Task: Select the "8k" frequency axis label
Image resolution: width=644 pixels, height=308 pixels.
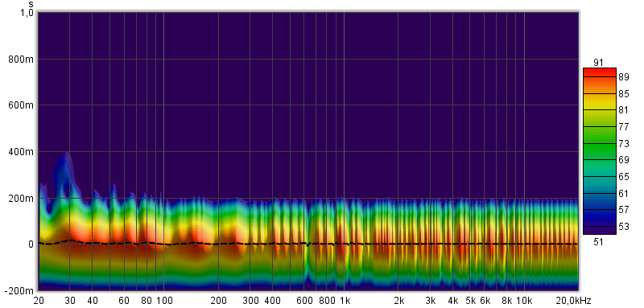Action: pyautogui.click(x=507, y=300)
